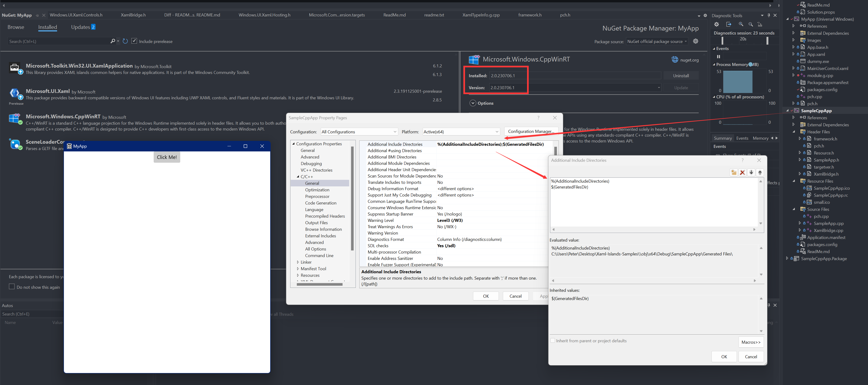This screenshot has height=385, width=868.
Task: Move include directory entry up
Action: click(x=760, y=172)
